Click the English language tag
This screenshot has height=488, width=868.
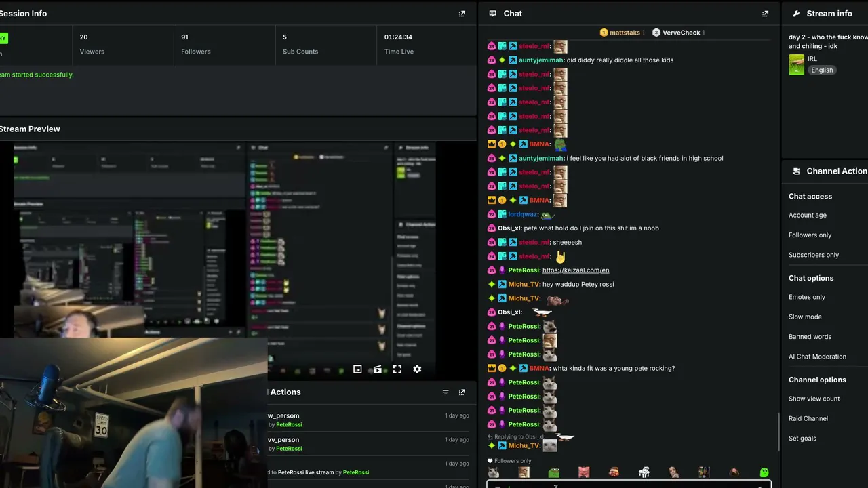click(822, 70)
